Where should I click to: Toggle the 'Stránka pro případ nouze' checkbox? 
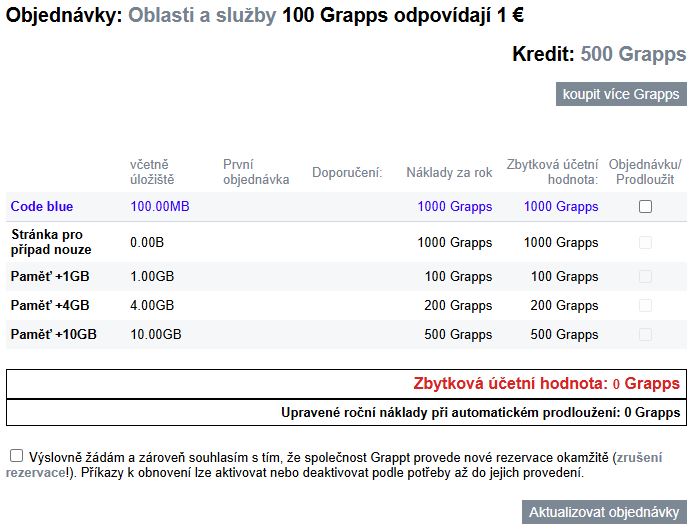click(x=645, y=243)
